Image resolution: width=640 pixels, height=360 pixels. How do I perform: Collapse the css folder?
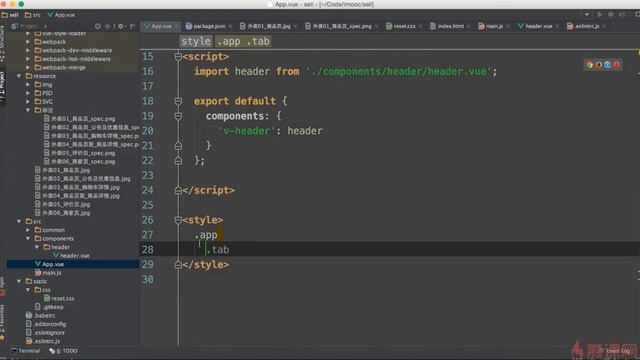(x=28, y=290)
